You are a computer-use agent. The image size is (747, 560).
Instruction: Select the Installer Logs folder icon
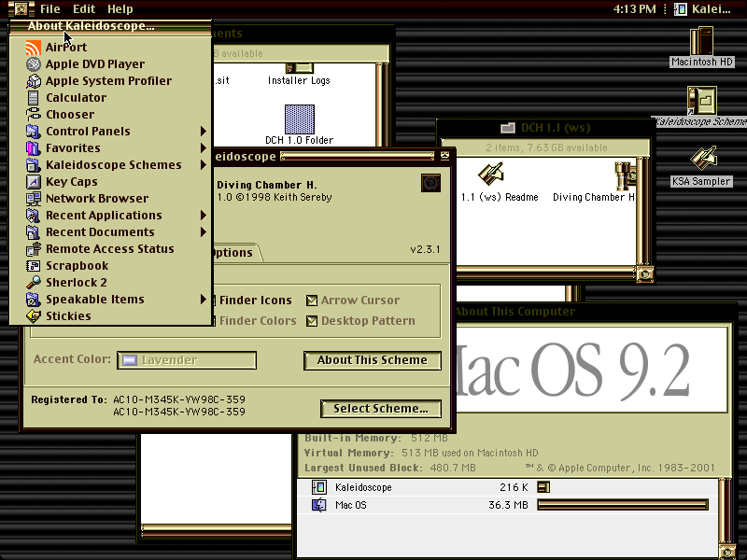(x=299, y=68)
